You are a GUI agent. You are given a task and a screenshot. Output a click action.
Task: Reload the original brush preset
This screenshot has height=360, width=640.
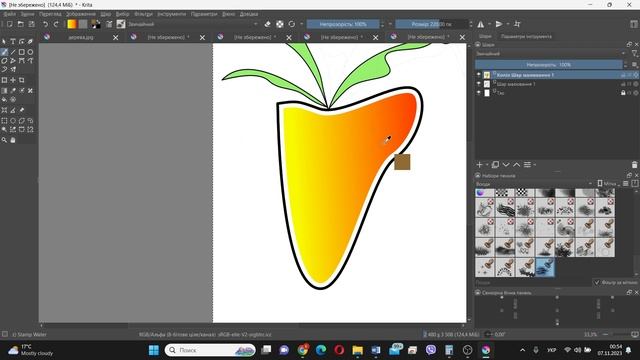pos(292,24)
